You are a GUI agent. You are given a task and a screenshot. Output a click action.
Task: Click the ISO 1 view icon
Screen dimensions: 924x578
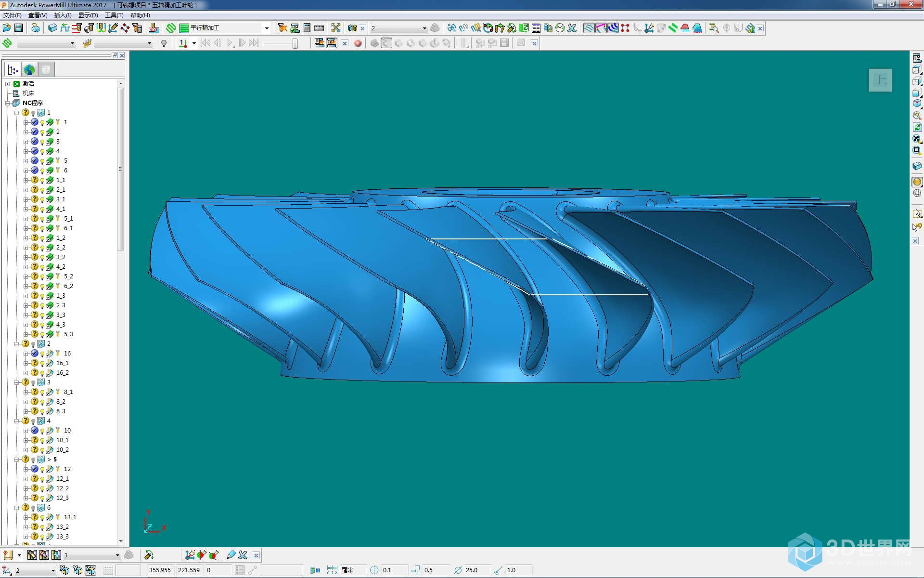[917, 104]
